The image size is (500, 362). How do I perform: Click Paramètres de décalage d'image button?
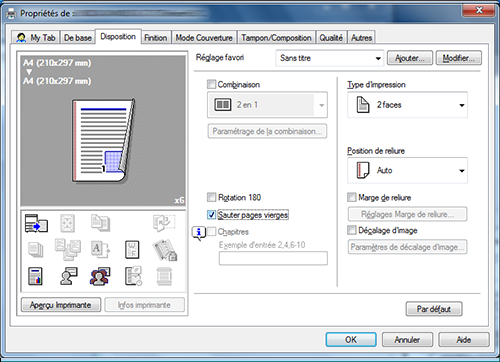[x=407, y=247]
